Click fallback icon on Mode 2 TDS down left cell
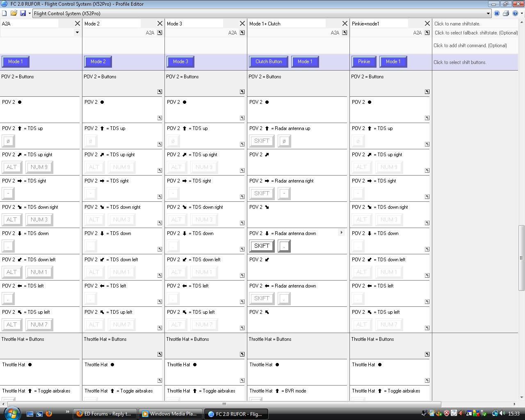This screenshot has width=525, height=420. click(160, 275)
